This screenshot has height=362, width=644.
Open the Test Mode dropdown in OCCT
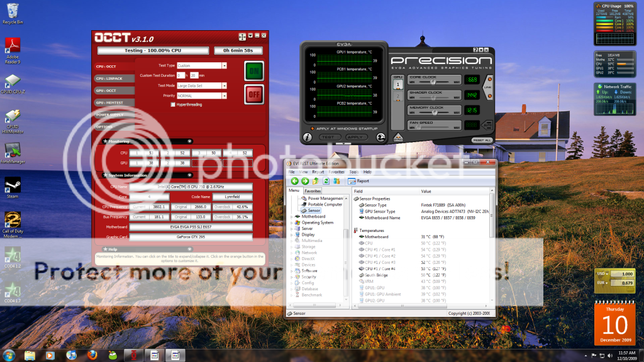[x=225, y=85]
